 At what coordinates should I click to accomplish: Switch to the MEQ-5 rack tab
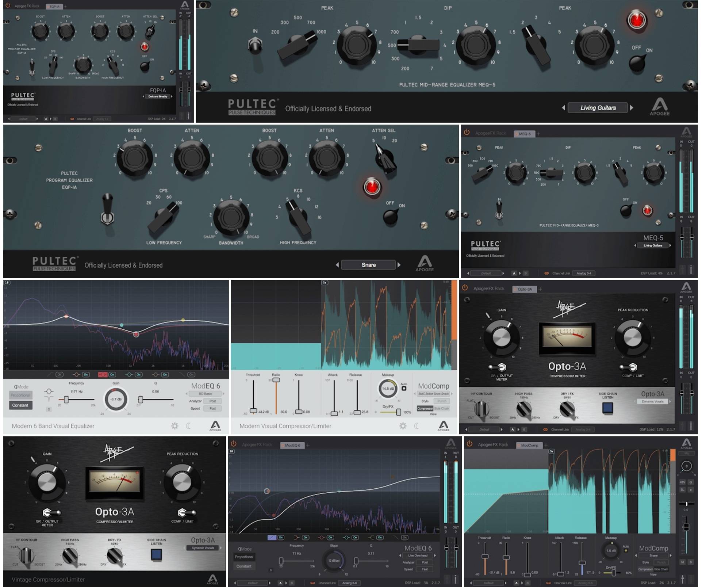pos(525,134)
